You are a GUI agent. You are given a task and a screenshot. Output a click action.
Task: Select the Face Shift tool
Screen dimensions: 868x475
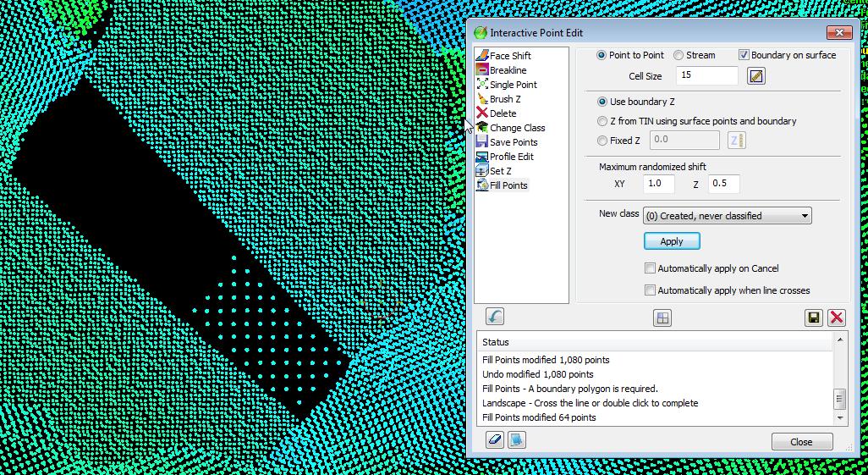point(503,55)
